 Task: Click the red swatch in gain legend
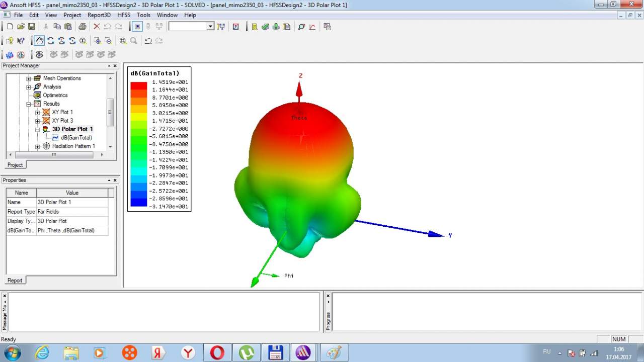(138, 86)
